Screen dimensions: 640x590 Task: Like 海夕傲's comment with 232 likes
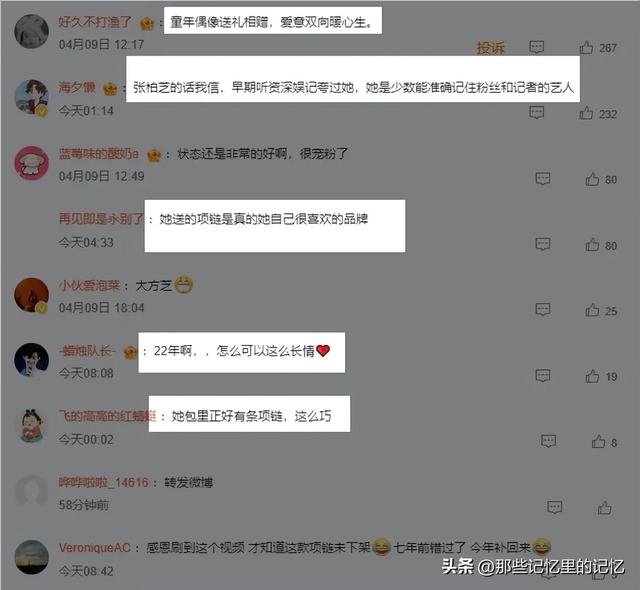586,113
